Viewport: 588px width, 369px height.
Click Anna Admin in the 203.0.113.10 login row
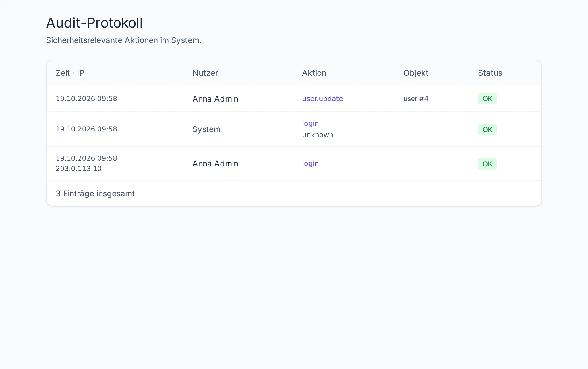click(215, 164)
